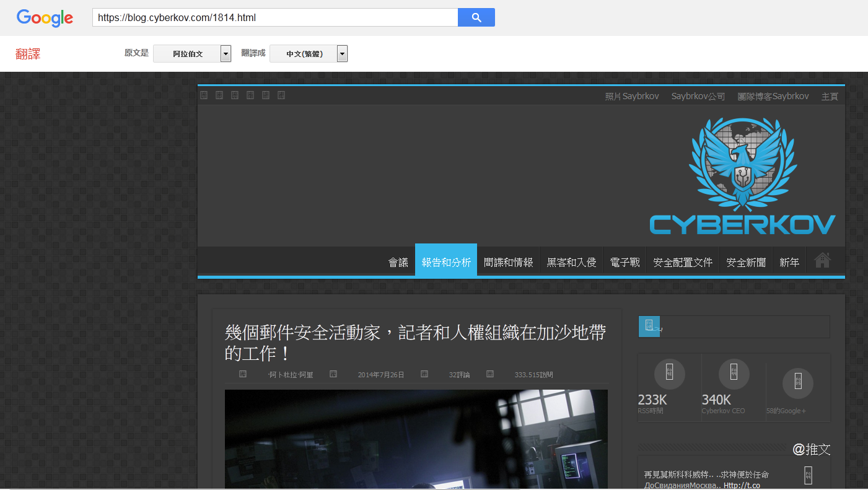Open the Saybrkov公司 link
Screen dimensions: 868x490
tap(698, 96)
